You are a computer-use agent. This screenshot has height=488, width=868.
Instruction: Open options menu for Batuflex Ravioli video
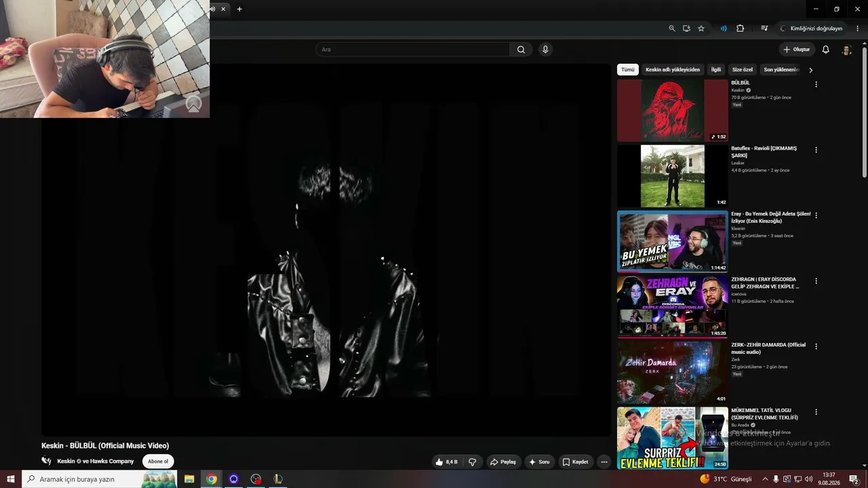816,150
